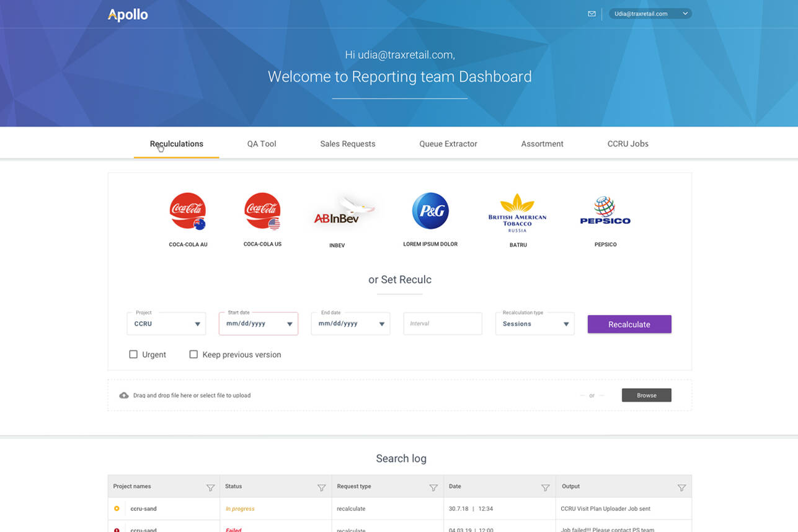Pick the P&G project logo
Image resolution: width=798 pixels, height=532 pixels.
tap(430, 211)
